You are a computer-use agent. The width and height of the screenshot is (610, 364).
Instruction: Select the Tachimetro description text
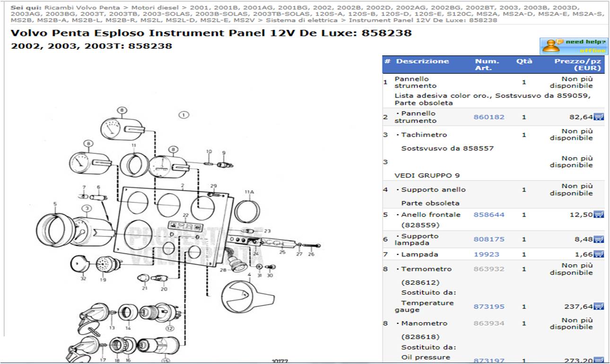tap(424, 135)
